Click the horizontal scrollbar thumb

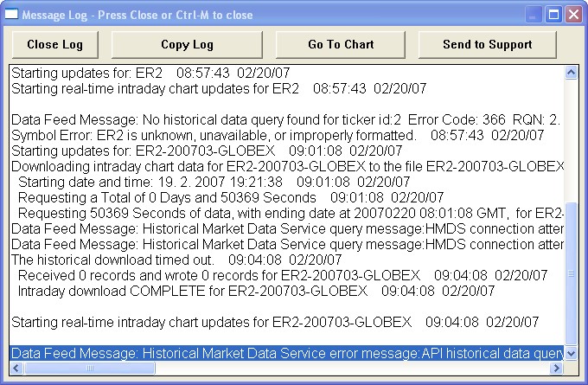pyautogui.click(x=89, y=369)
